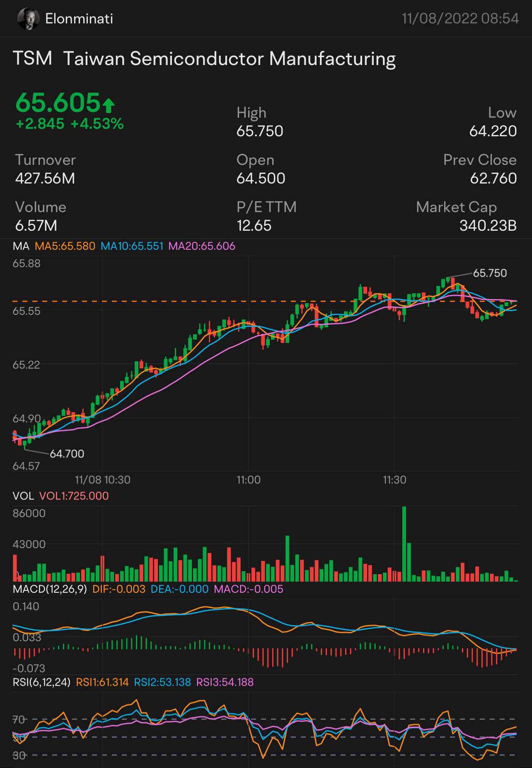Viewport: 532px width, 768px height.
Task: Click the MA20:65.606 legend entry
Action: 202,246
